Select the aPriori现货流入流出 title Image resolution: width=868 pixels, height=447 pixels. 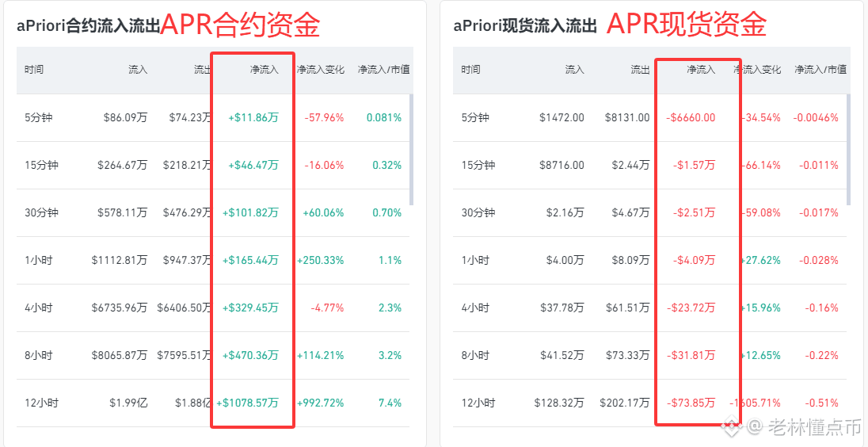coord(525,27)
